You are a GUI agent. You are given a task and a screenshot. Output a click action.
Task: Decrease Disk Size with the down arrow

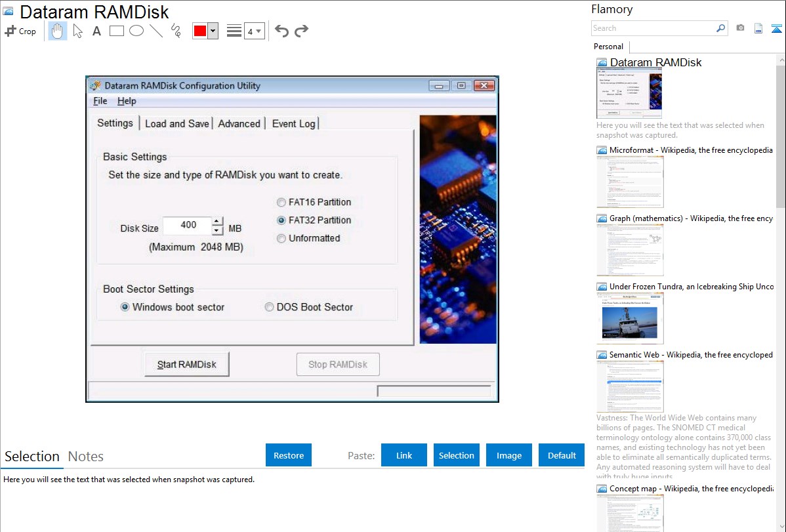click(x=217, y=230)
